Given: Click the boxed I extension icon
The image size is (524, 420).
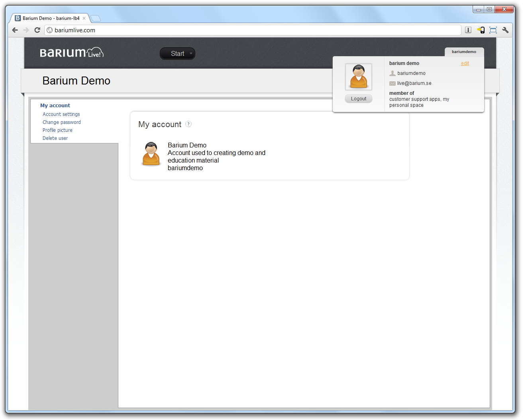Looking at the screenshot, I should coord(468,30).
